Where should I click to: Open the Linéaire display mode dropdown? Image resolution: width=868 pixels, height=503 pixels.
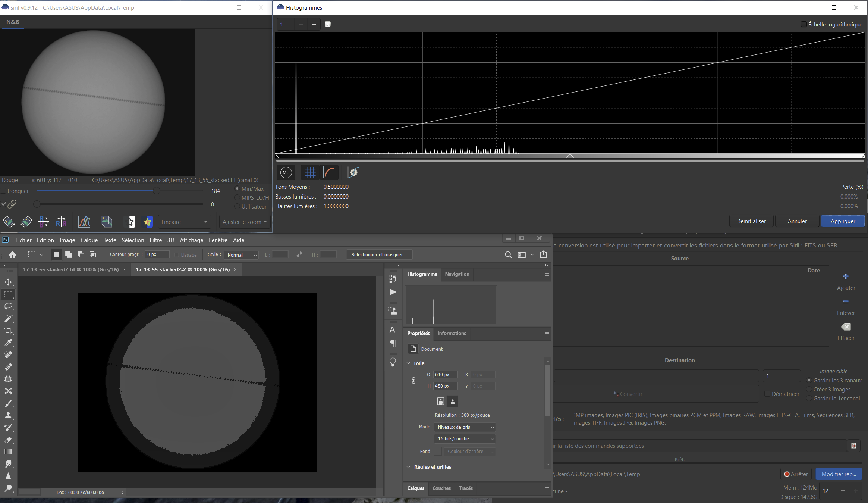tap(184, 222)
